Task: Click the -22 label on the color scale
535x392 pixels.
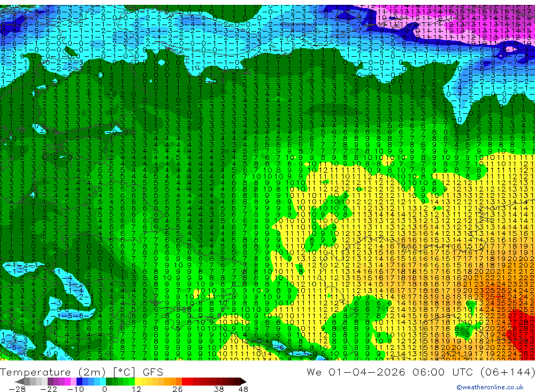Action: (49, 389)
